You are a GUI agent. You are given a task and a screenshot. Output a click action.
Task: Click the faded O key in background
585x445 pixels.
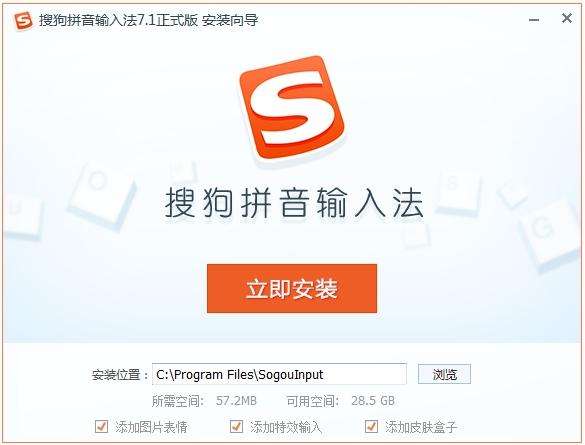pyautogui.click(x=100, y=195)
